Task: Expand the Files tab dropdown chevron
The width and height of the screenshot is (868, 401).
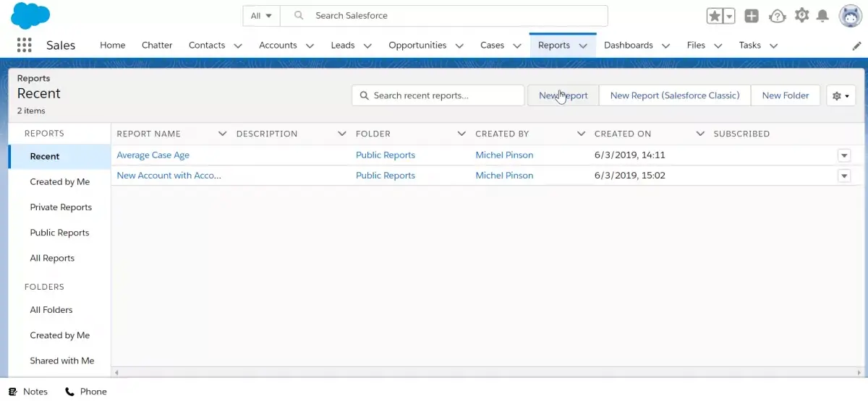Action: point(718,46)
